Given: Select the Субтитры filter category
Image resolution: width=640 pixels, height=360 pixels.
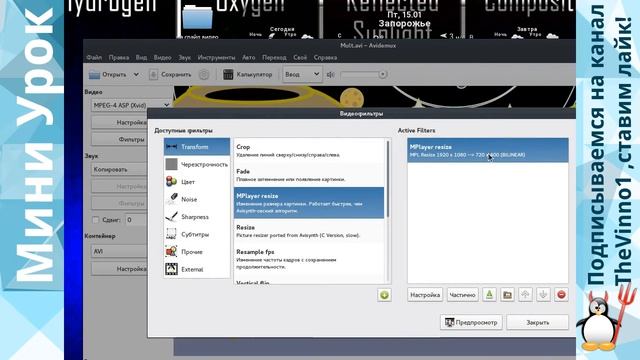Looking at the screenshot, I should tap(197, 234).
